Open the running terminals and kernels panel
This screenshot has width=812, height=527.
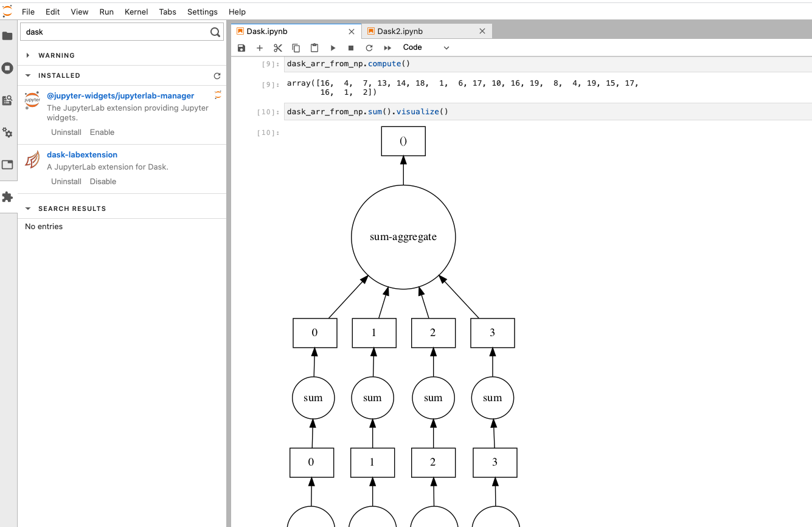pos(8,67)
